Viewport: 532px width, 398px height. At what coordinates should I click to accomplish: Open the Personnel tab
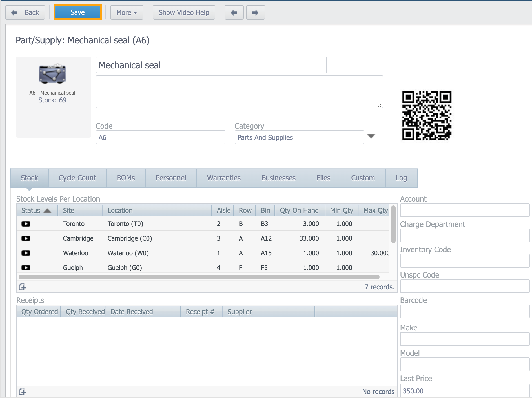[171, 178]
